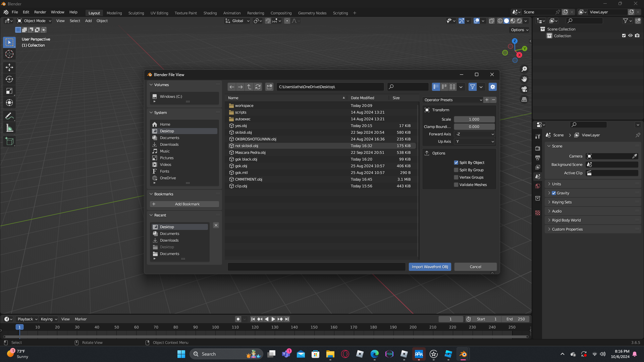644x362 pixels.
Task: Enable the Split By Group checkbox
Action: [456, 170]
